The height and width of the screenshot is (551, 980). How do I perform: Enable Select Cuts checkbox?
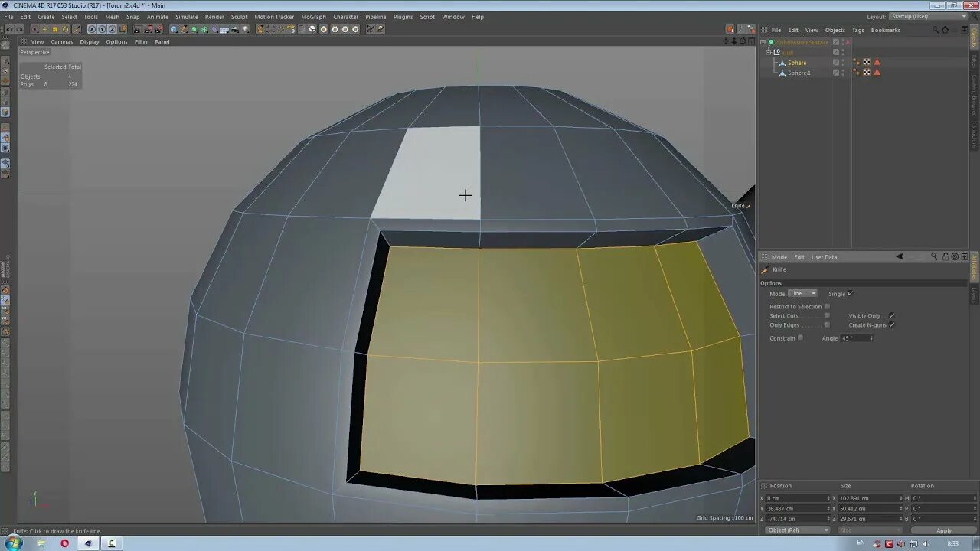pyautogui.click(x=827, y=316)
